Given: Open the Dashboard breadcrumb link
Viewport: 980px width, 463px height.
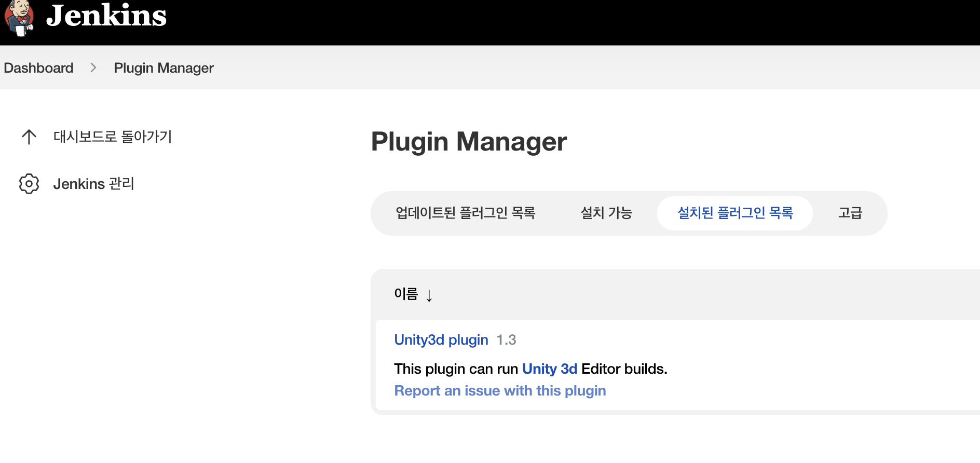Looking at the screenshot, I should coord(38,68).
